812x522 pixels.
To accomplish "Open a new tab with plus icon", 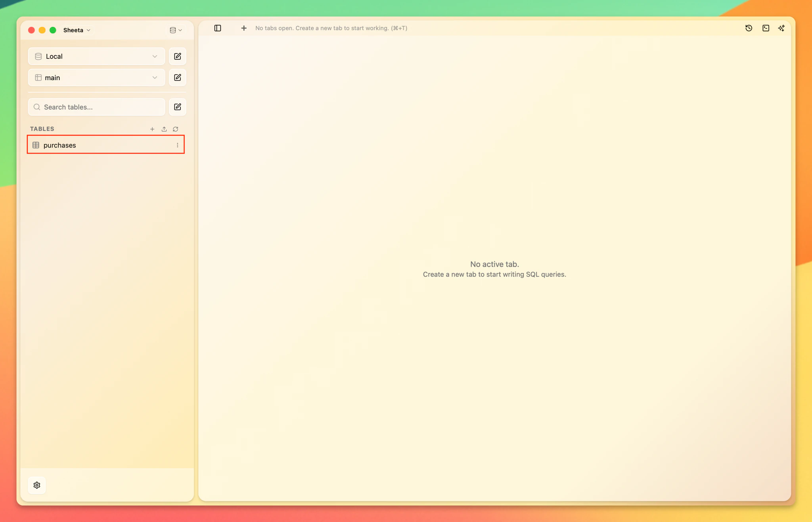I will click(x=244, y=28).
